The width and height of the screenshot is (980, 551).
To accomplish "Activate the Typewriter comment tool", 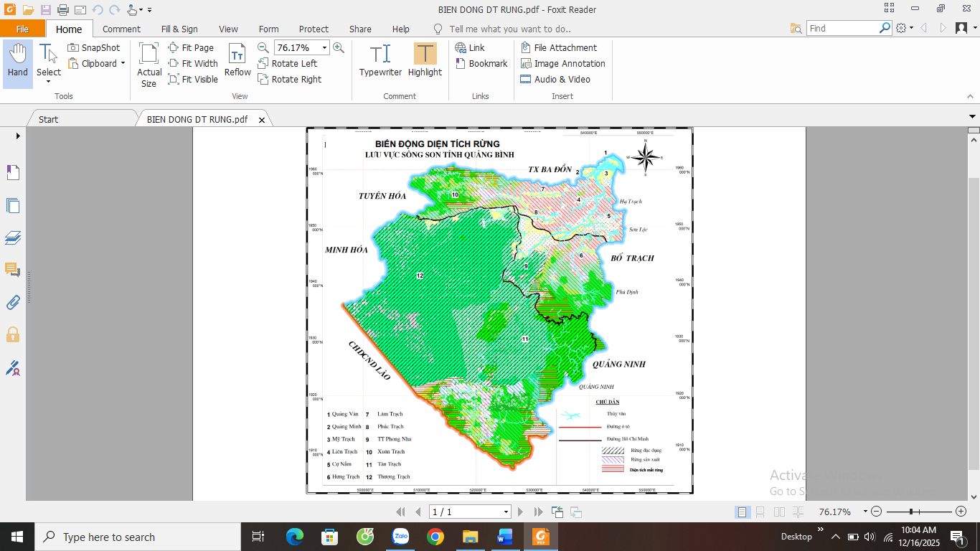I will [380, 61].
